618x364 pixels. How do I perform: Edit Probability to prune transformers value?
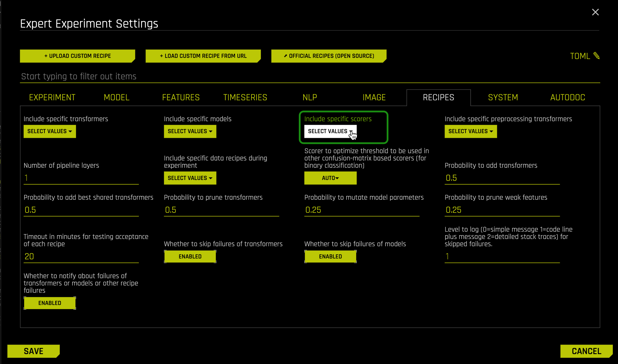pos(221,210)
